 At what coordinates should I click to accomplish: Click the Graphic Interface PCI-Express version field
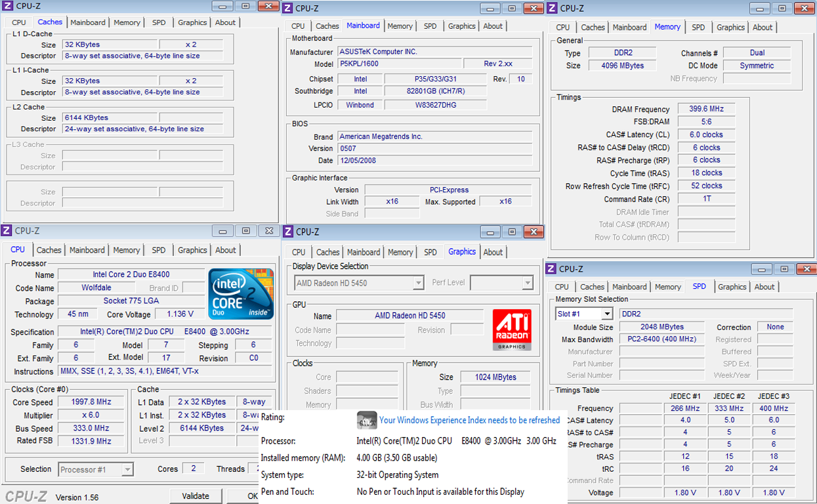pyautogui.click(x=448, y=190)
